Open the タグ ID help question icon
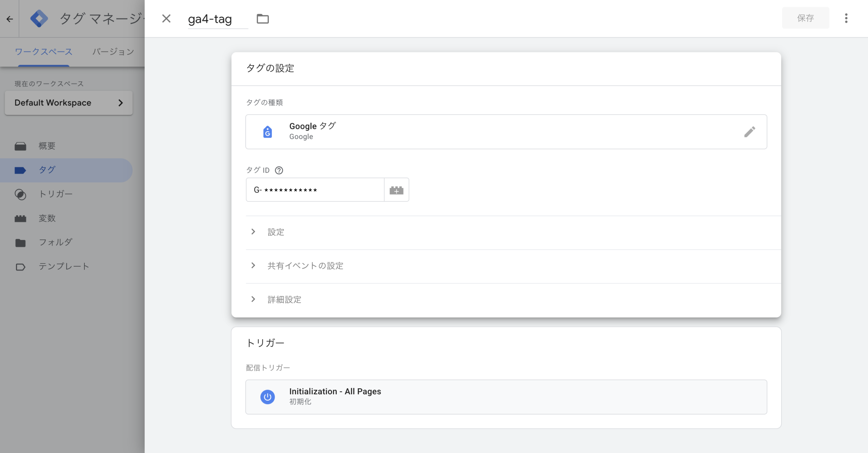This screenshot has height=453, width=868. click(279, 170)
